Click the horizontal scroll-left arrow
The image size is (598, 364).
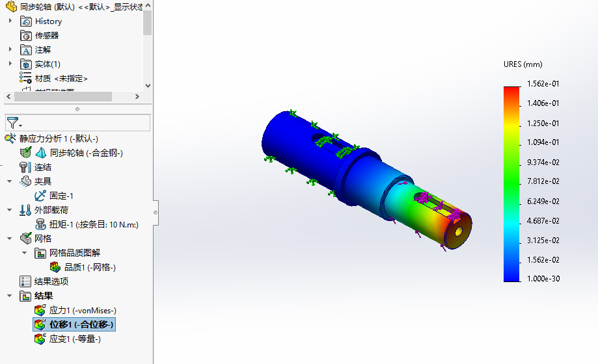(x=8, y=96)
